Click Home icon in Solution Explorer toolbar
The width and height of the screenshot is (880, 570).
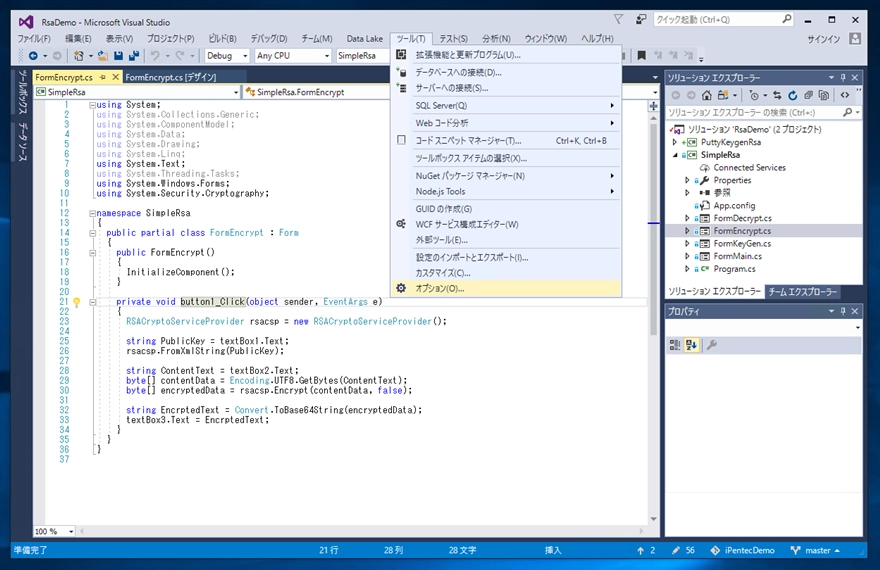[707, 95]
